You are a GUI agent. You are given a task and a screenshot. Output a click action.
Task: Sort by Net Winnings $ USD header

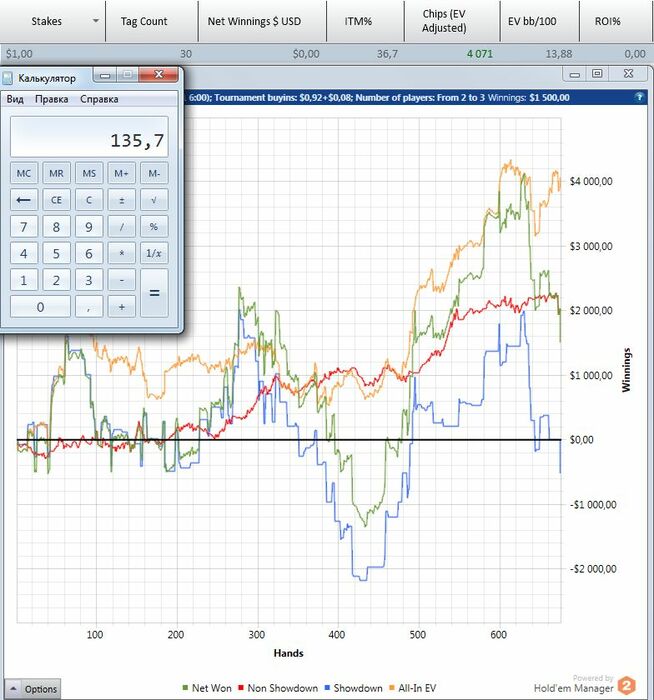point(262,21)
